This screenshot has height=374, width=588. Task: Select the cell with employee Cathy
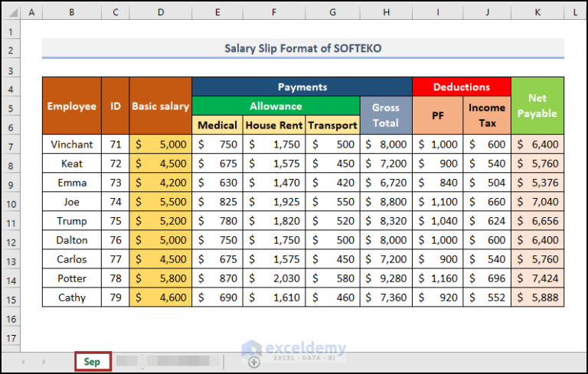pyautogui.click(x=72, y=298)
